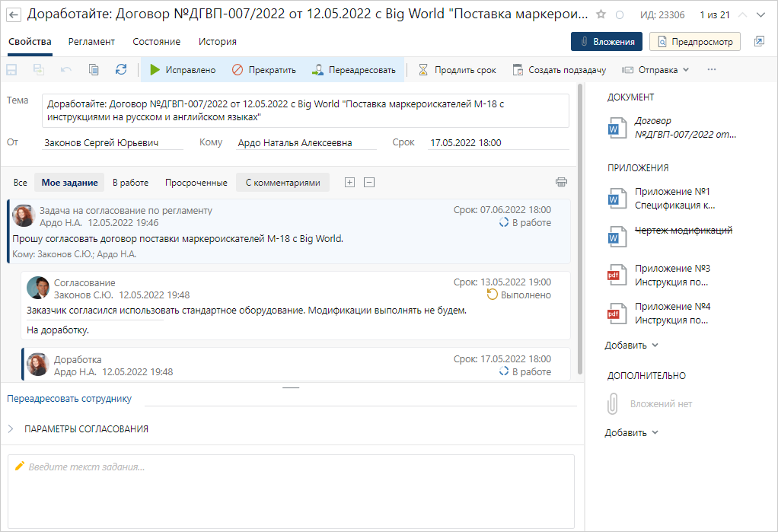Image resolution: width=778 pixels, height=532 pixels.
Task: Print the task thread
Action: click(562, 182)
